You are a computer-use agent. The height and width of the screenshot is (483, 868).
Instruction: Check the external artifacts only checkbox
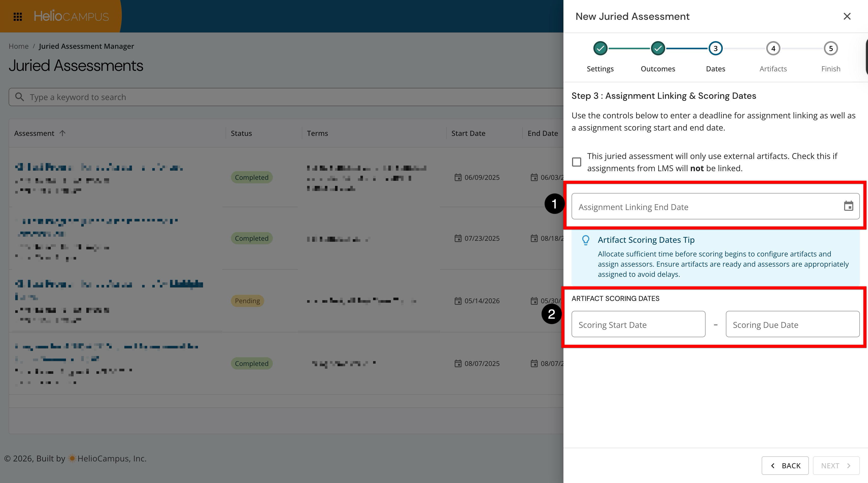click(x=577, y=162)
